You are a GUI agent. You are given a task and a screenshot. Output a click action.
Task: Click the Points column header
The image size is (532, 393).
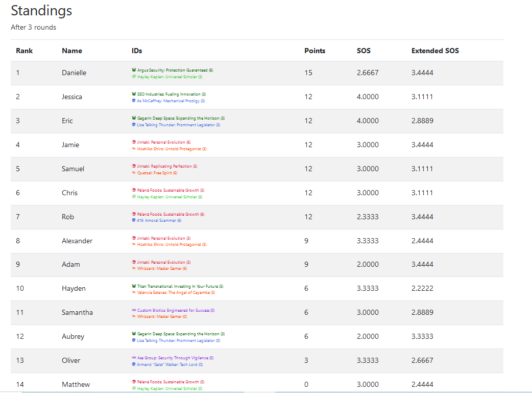coord(315,51)
